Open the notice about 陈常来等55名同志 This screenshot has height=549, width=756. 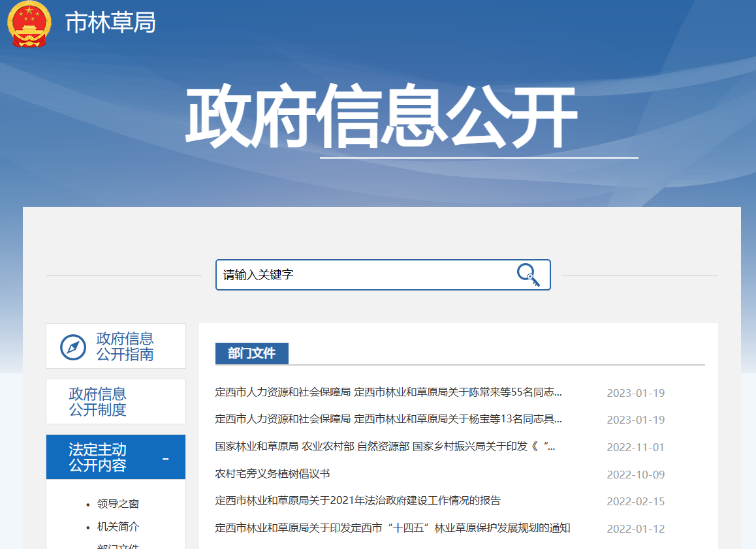pos(388,392)
